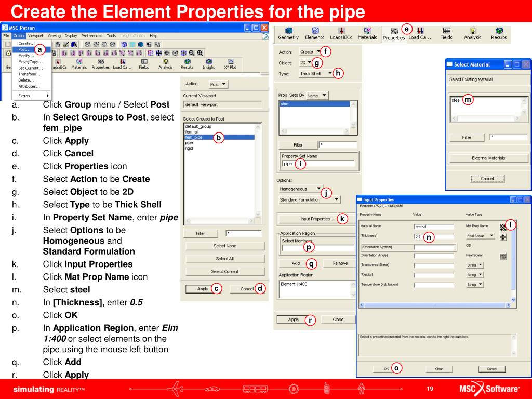Click Add in Application Region

point(296,263)
